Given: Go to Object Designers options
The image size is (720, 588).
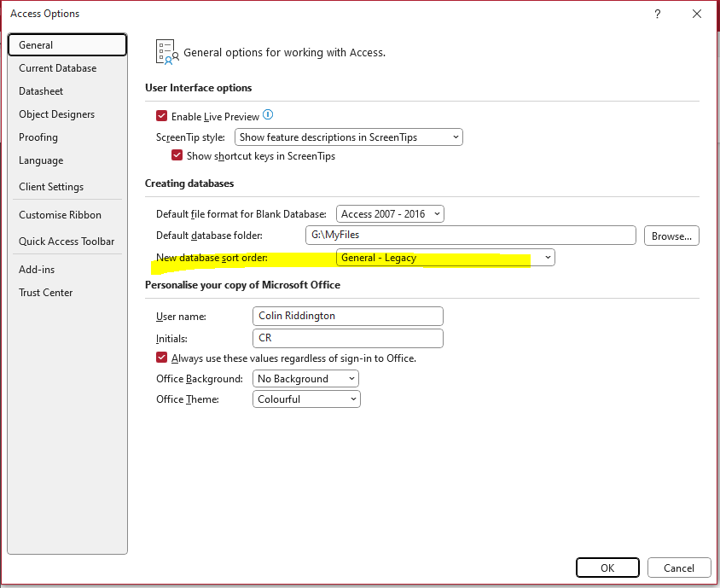Looking at the screenshot, I should (67, 114).
